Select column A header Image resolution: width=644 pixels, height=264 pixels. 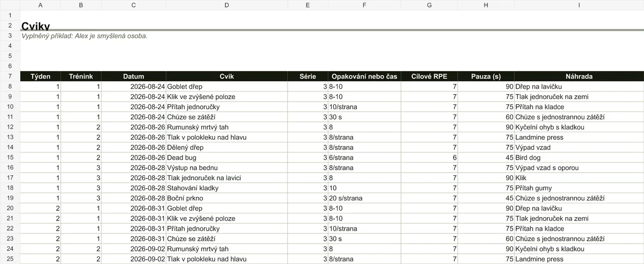(41, 5)
